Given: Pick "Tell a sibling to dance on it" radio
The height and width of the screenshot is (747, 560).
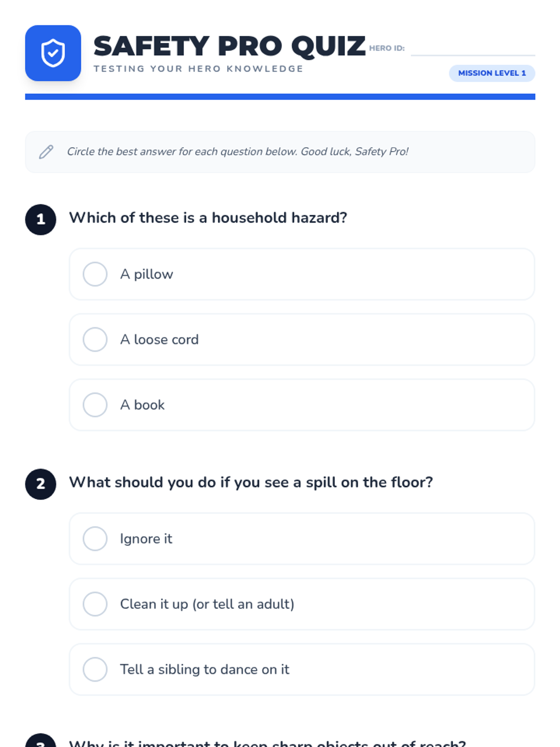Looking at the screenshot, I should (95, 669).
